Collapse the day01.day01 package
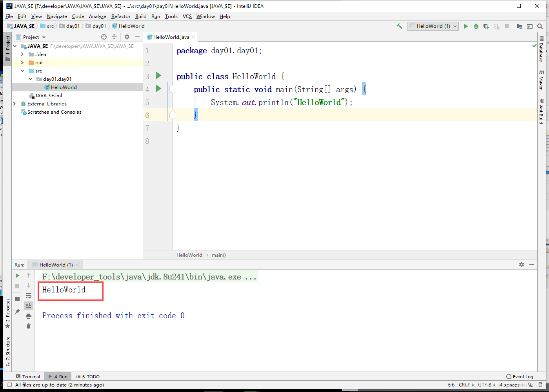This screenshot has width=549, height=392. [30, 79]
